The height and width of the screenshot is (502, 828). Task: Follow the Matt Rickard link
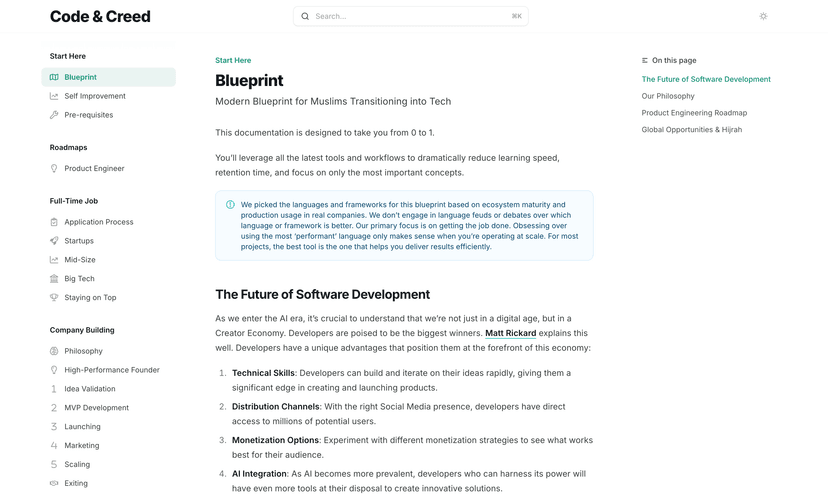pos(511,333)
